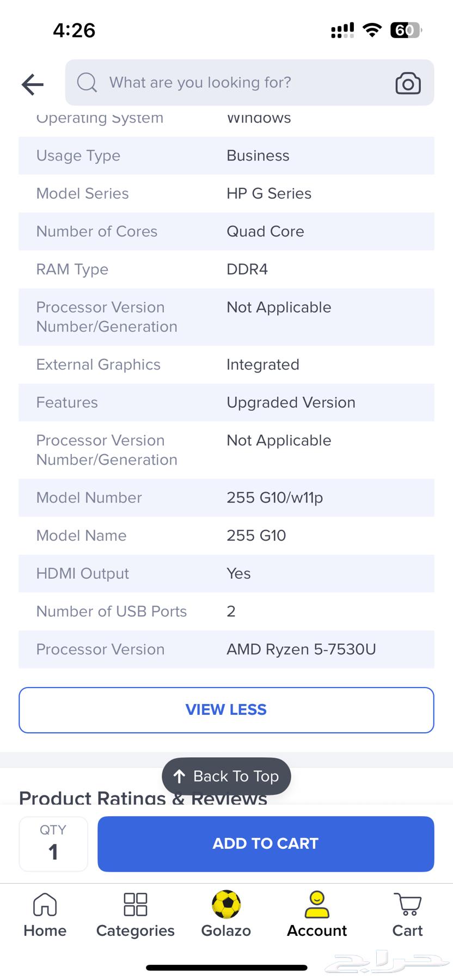This screenshot has height=980, width=453.
Task: Tap the Wi-Fi status bar icon
Action: (372, 30)
